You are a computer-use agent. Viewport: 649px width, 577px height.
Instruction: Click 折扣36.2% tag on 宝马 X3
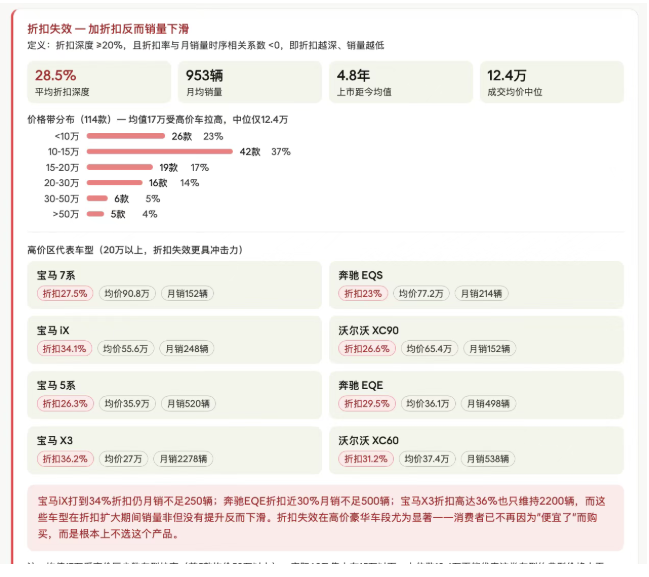click(x=65, y=459)
